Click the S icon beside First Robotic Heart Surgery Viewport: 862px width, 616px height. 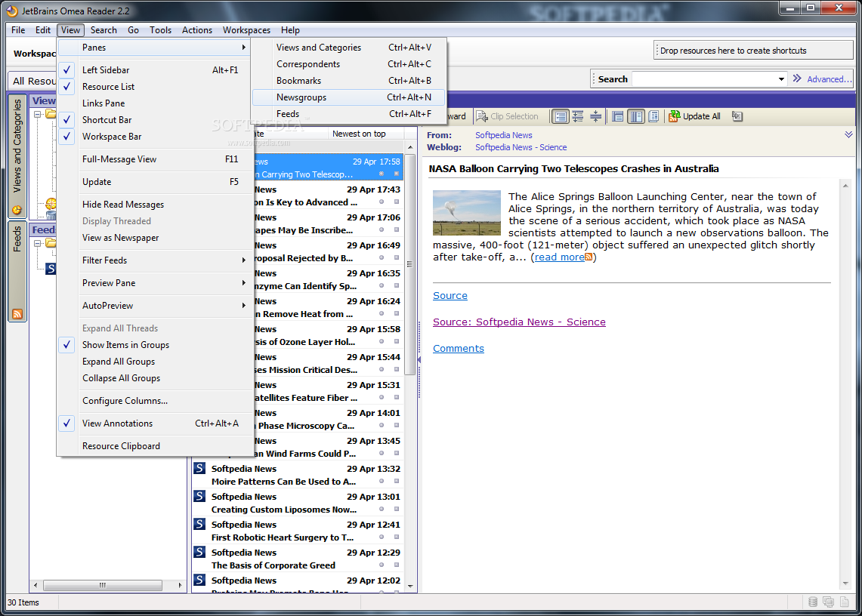click(x=199, y=525)
